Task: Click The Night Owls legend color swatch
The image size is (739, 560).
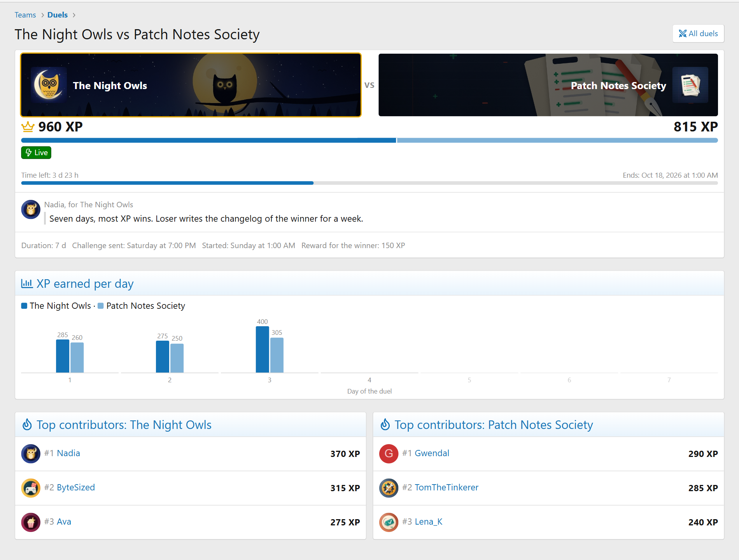Action: pyautogui.click(x=24, y=306)
